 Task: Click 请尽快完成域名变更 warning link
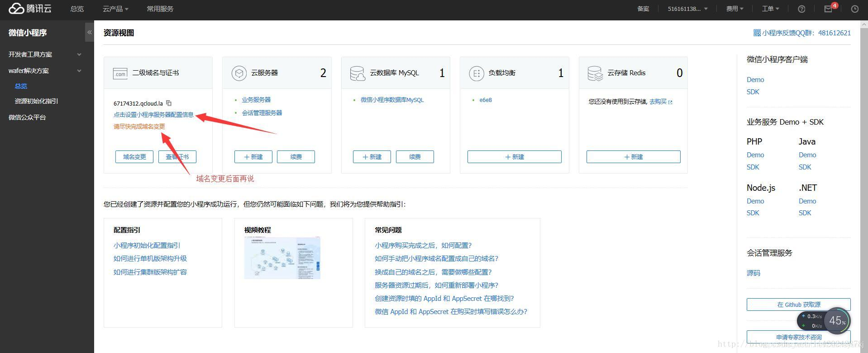(139, 126)
